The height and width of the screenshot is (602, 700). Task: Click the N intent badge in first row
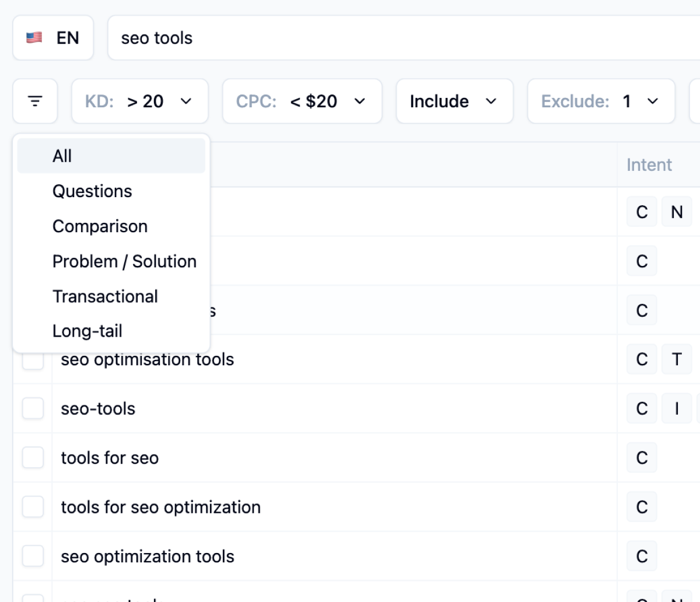point(677,212)
